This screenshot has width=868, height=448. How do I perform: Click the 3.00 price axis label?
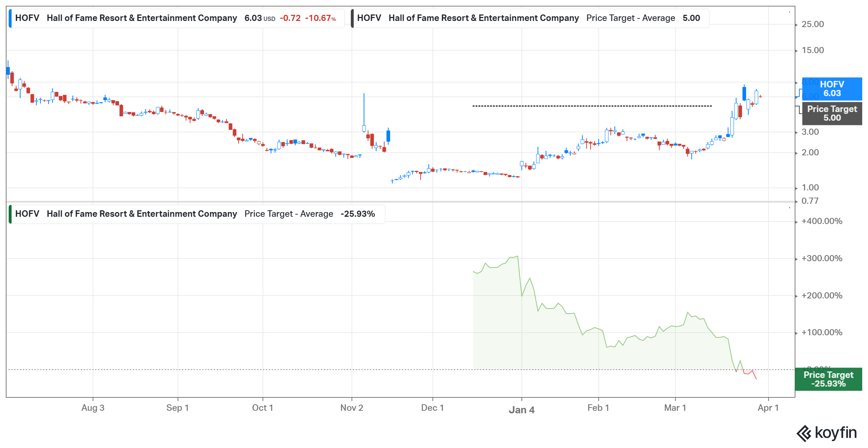point(810,132)
